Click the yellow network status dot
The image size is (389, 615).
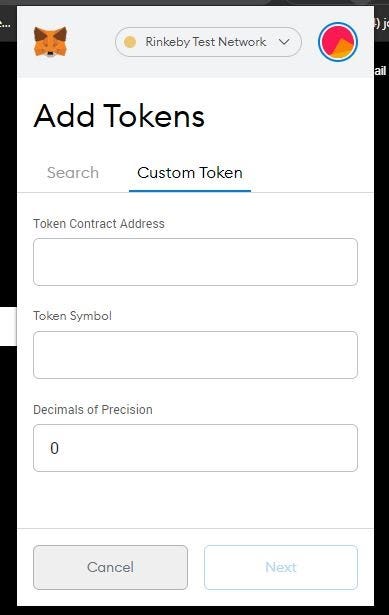(x=130, y=42)
